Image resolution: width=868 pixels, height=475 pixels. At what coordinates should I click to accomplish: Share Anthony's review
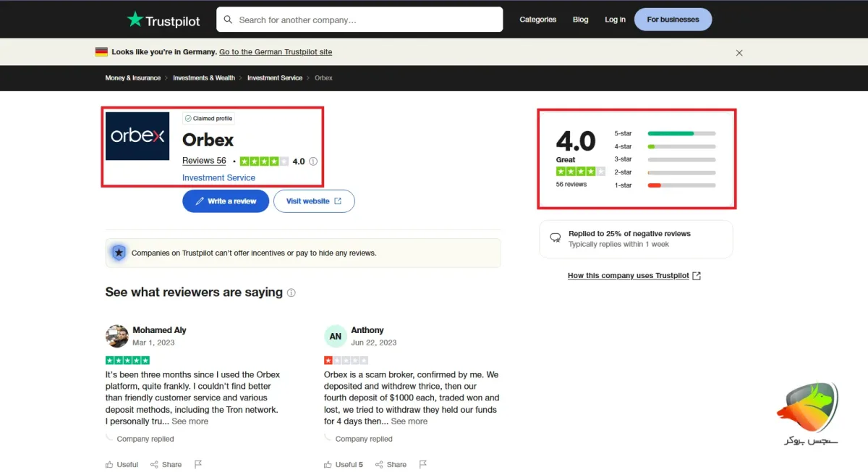click(x=390, y=465)
